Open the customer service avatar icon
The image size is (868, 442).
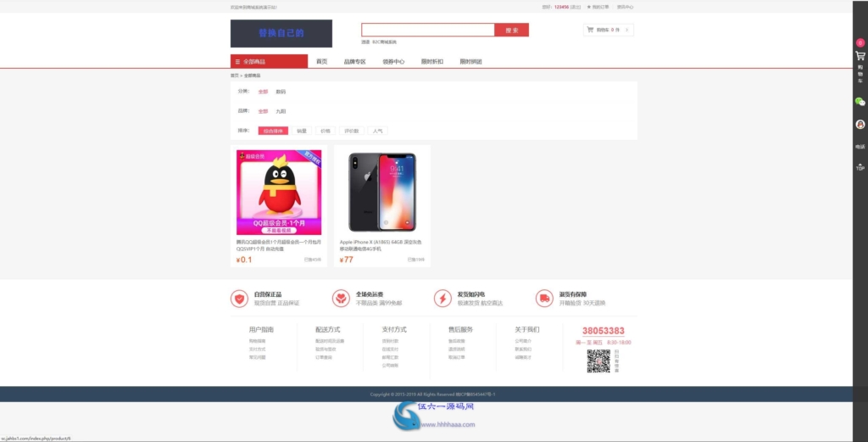tap(860, 125)
